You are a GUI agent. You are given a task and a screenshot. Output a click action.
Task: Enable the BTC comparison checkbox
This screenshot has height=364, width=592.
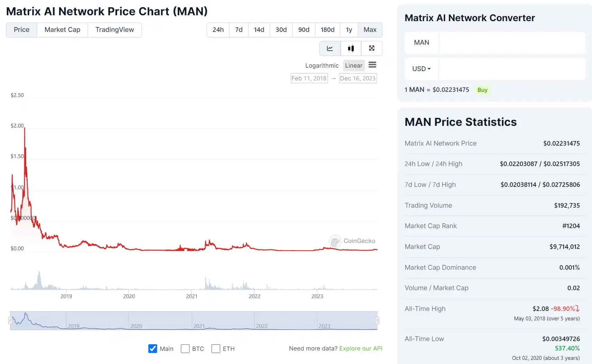coord(185,349)
